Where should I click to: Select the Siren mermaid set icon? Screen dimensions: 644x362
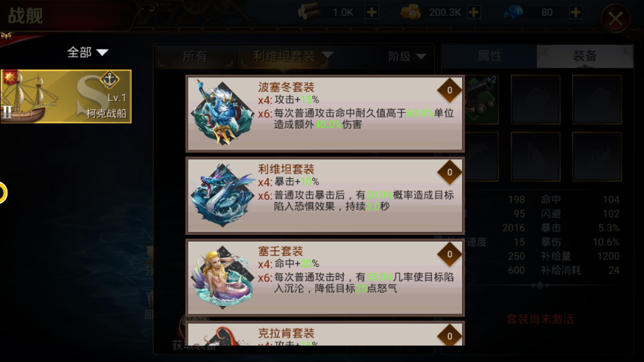click(223, 277)
